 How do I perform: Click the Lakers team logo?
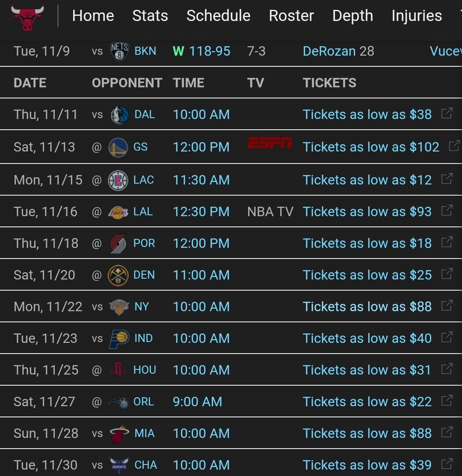tap(118, 212)
